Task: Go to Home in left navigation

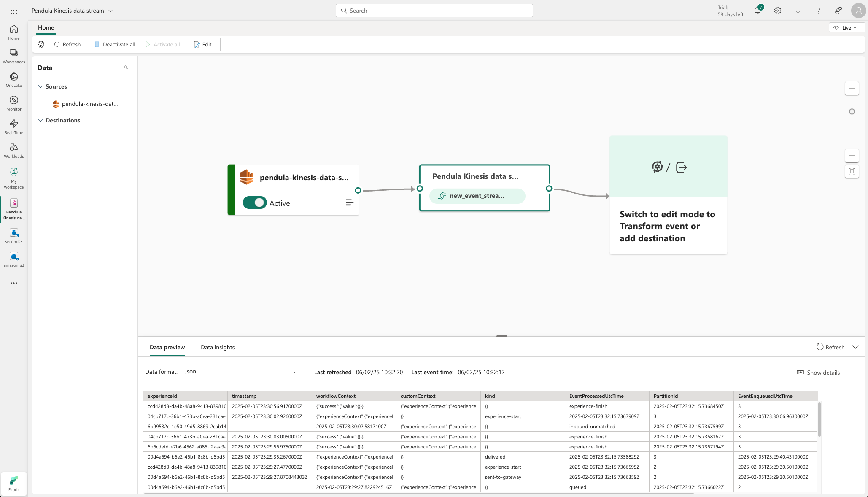Action: (14, 32)
